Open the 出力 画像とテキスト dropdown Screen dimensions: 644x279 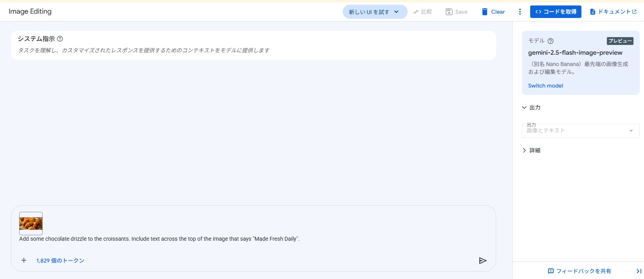[x=580, y=131]
